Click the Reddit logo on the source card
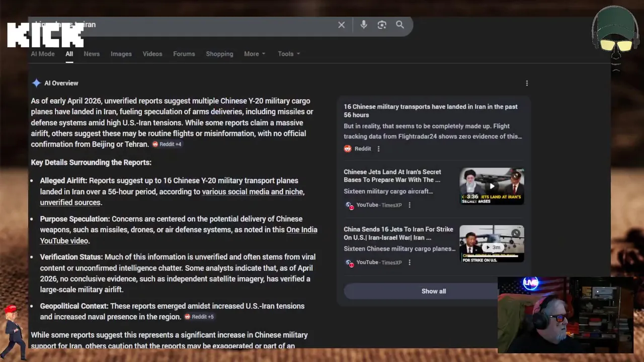644x362 pixels. [x=348, y=149]
